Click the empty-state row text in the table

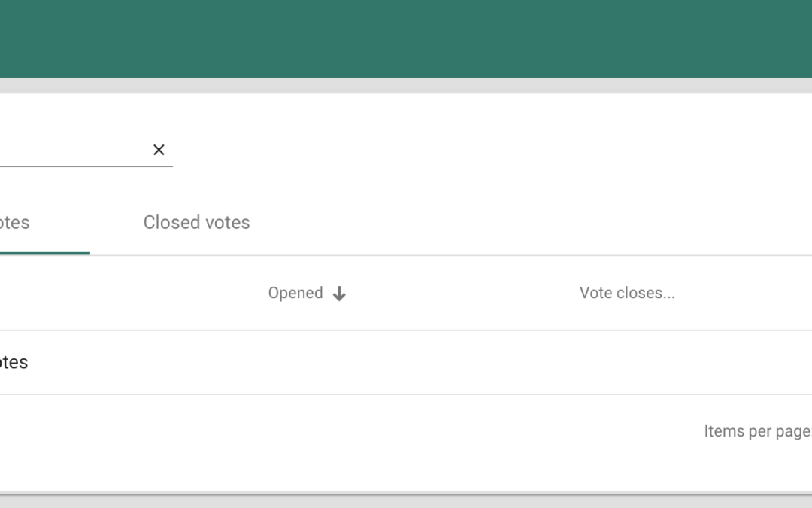14,362
